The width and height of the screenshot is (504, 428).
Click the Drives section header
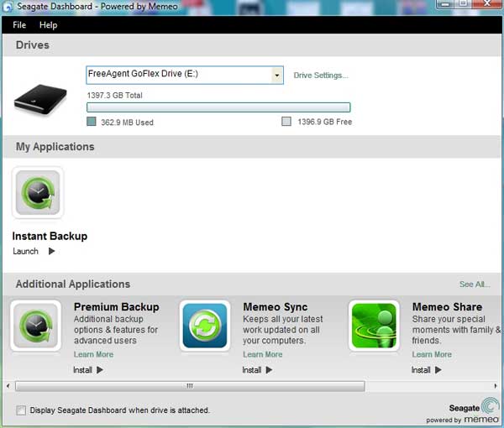pos(33,45)
